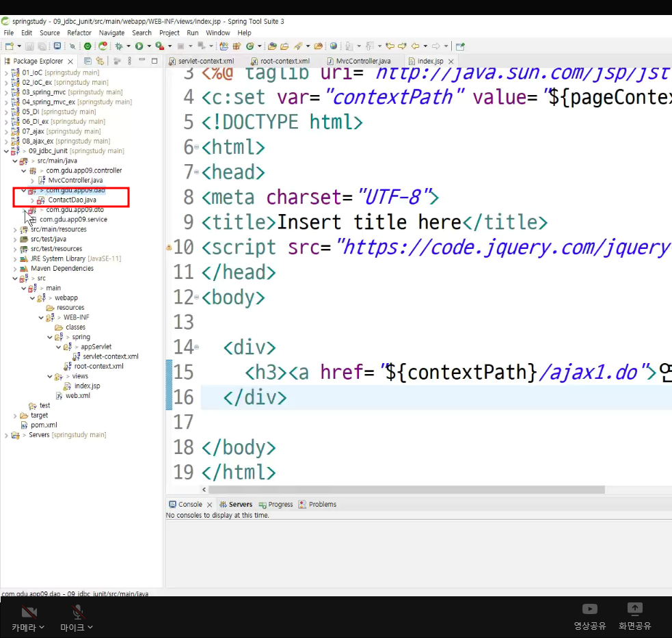672x638 pixels.
Task: Click the New Java Class icon
Action: (250, 46)
